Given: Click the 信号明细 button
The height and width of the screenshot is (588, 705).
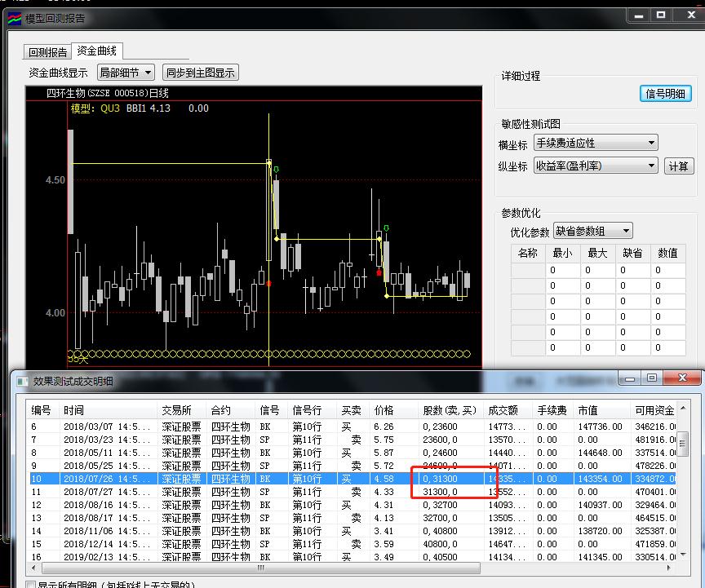Looking at the screenshot, I should click(x=666, y=94).
